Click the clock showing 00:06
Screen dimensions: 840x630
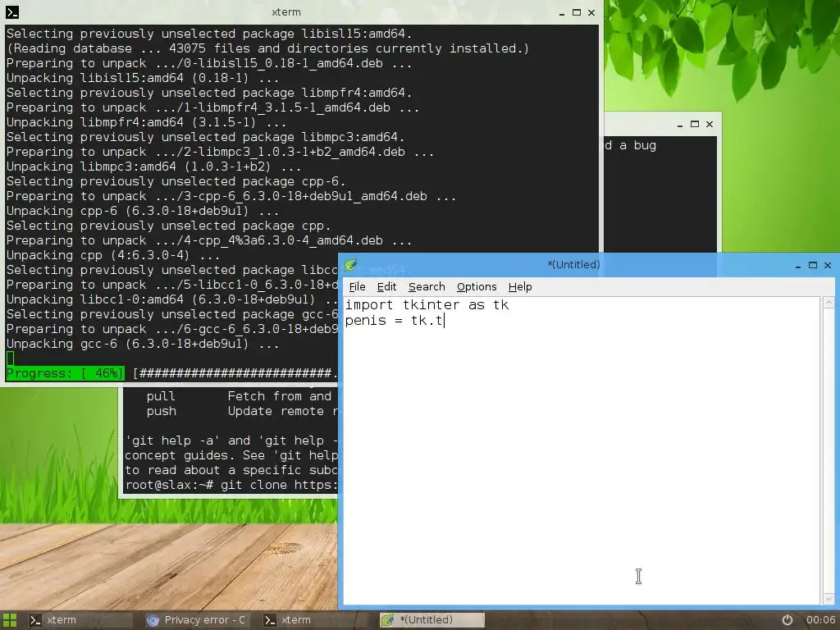click(x=820, y=620)
